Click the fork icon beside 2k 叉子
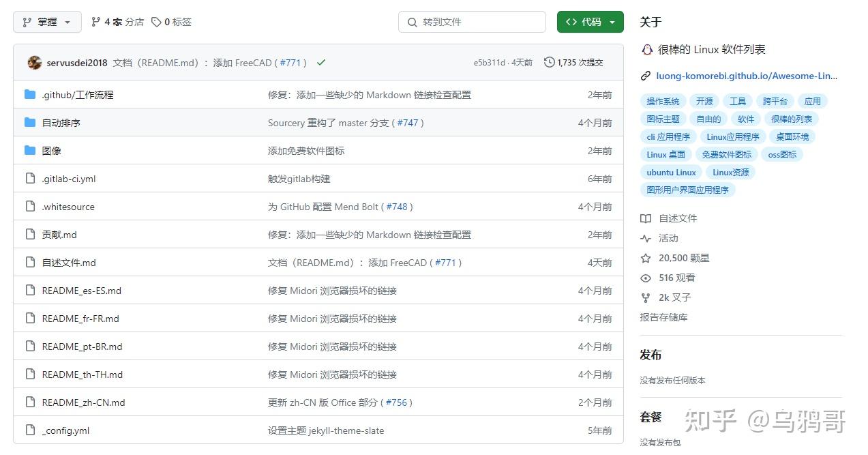This screenshot has height=455, width=868. [x=645, y=297]
